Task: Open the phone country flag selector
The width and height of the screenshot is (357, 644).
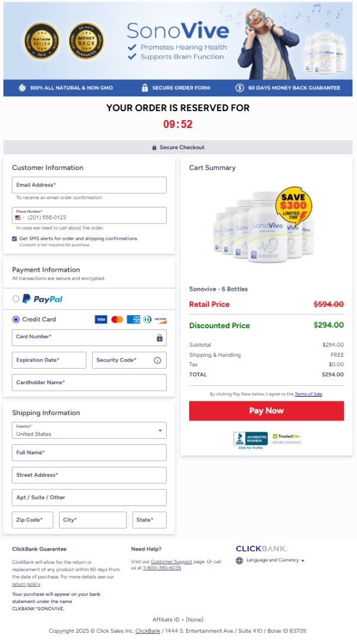Action: click(x=20, y=218)
